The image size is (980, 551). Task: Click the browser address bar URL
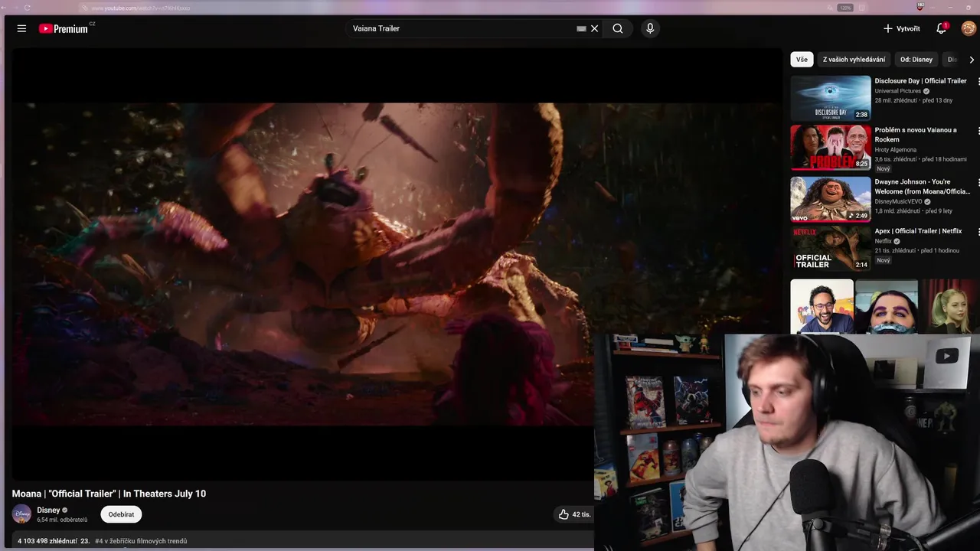click(x=141, y=8)
